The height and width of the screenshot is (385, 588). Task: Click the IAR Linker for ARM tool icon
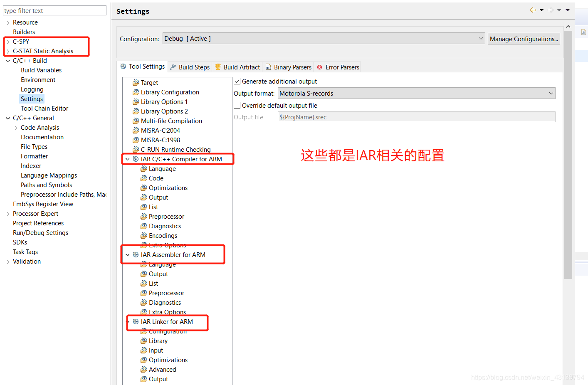coord(136,322)
